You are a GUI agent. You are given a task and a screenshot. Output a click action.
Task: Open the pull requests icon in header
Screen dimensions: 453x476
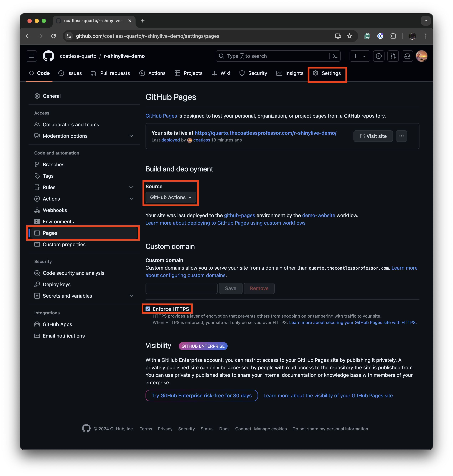click(x=393, y=56)
